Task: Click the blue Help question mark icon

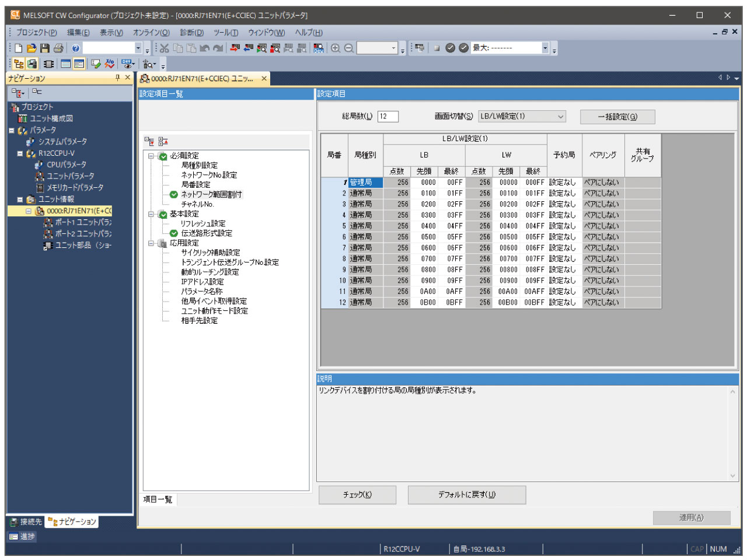Action: click(75, 48)
